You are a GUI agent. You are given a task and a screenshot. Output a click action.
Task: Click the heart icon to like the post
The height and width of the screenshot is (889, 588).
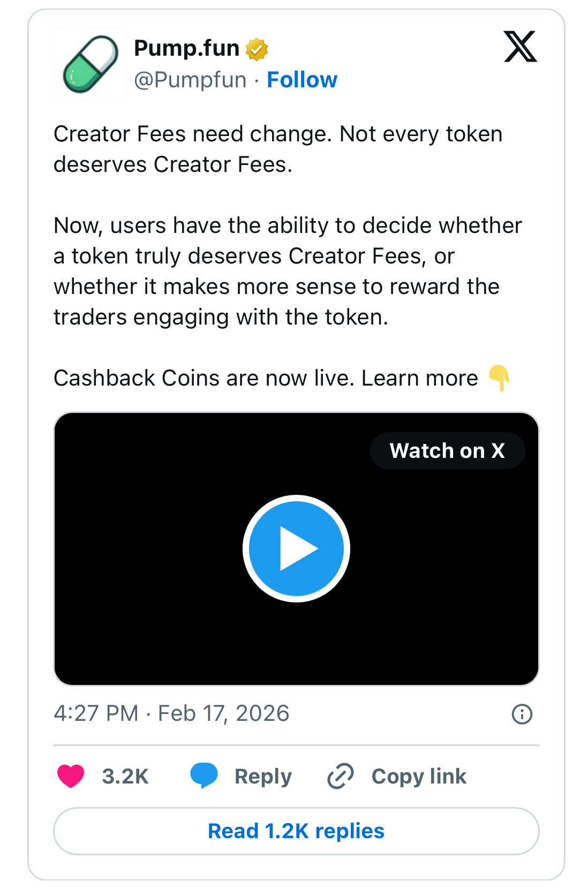tap(71, 776)
